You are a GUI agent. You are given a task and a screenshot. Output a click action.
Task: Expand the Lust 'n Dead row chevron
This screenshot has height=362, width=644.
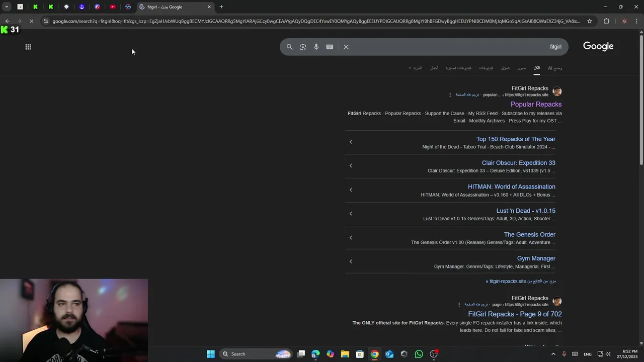(351, 213)
